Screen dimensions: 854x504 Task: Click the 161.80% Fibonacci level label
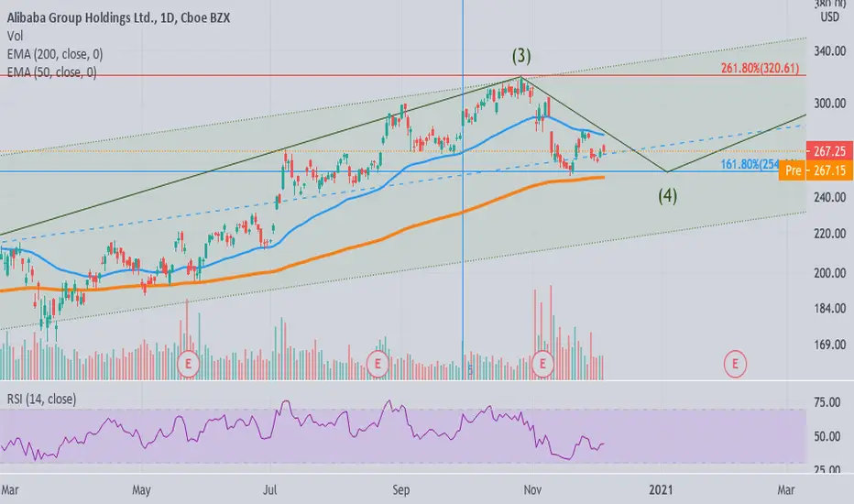click(x=750, y=163)
